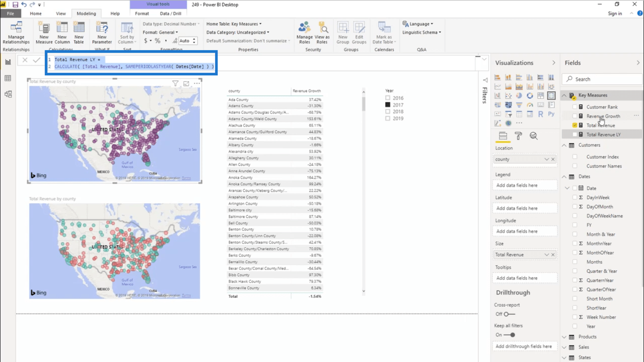This screenshot has height=362, width=644.
Task: Open the Format ribbon tab
Action: [x=142, y=13]
